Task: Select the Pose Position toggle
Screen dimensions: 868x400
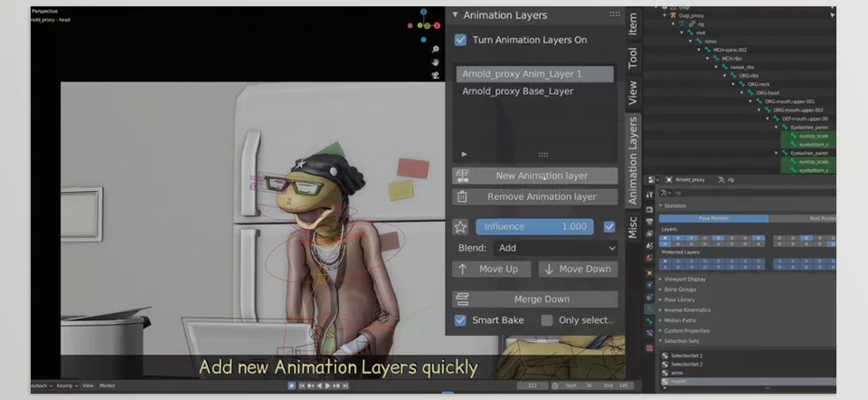Action: click(713, 218)
